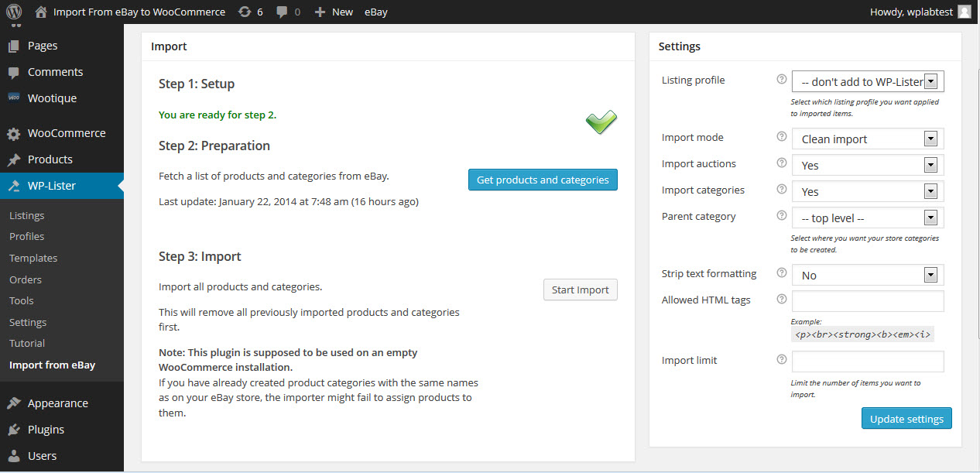The height and width of the screenshot is (473, 980).
Task: Click the plus icon beside New
Action: point(320,12)
